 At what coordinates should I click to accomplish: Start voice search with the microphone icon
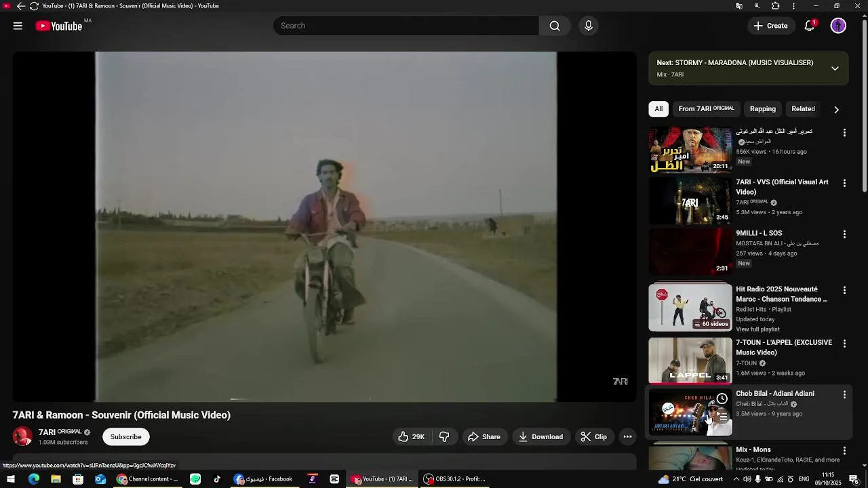click(x=589, y=26)
